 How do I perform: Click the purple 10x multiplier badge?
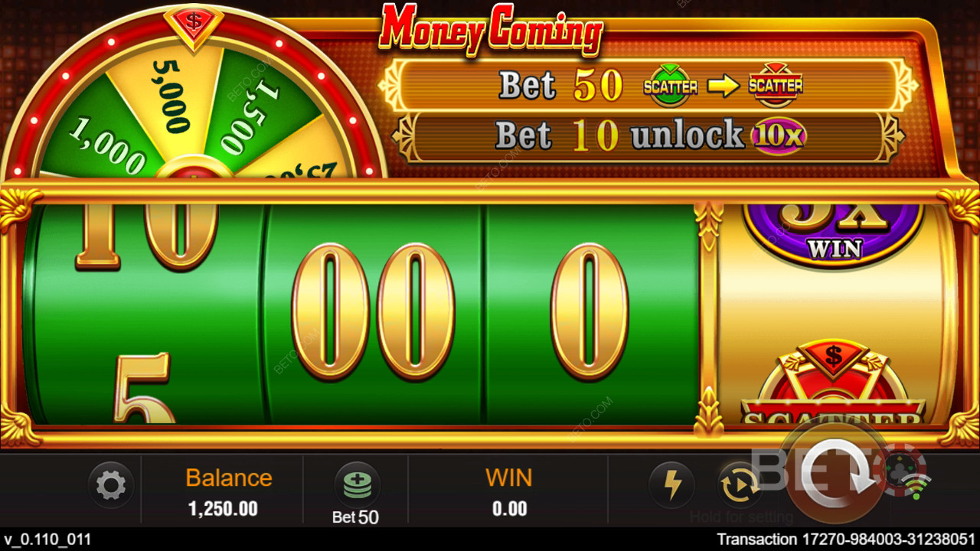(x=779, y=136)
